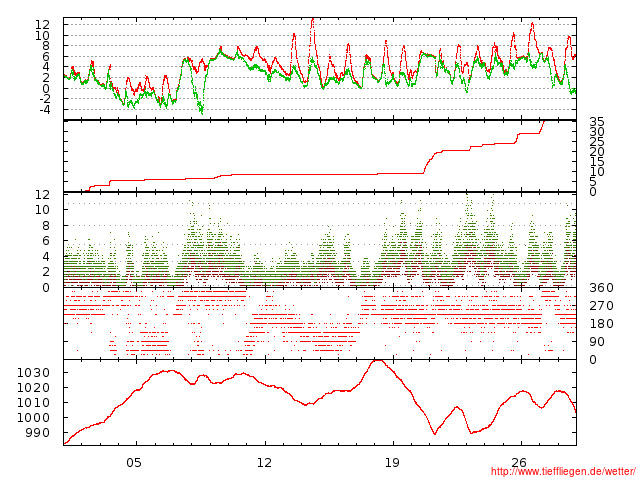Select the 1010 pressure axis label
Viewport: 640px width, 480px height.
tap(33, 402)
